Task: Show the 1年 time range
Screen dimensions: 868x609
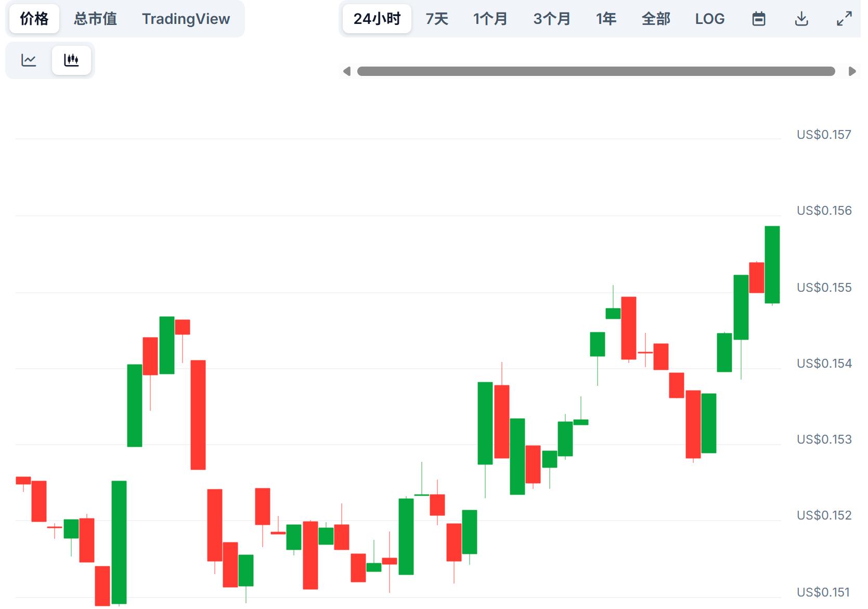Action: click(606, 19)
